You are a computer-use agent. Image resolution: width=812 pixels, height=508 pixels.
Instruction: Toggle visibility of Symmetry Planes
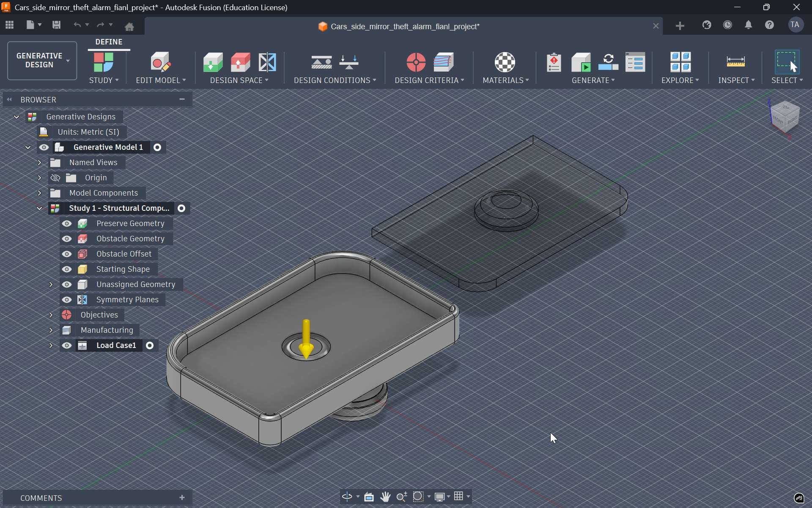click(67, 299)
